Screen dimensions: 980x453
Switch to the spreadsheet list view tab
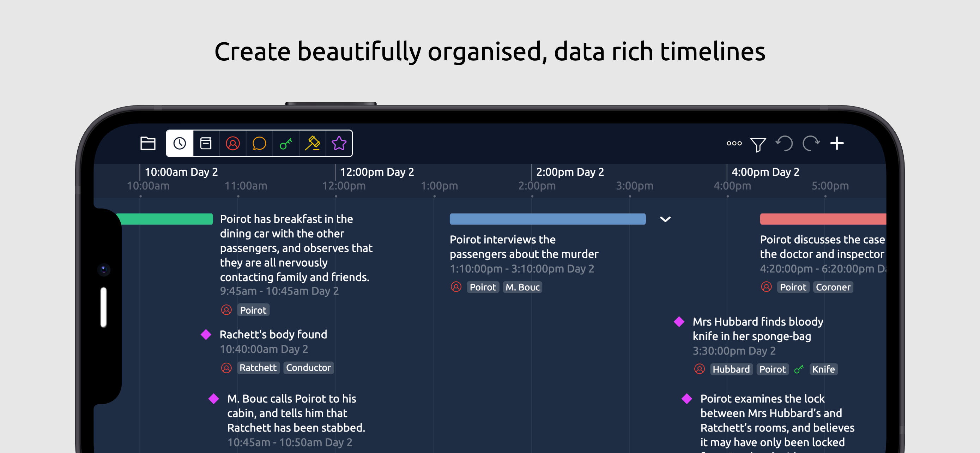coord(206,143)
